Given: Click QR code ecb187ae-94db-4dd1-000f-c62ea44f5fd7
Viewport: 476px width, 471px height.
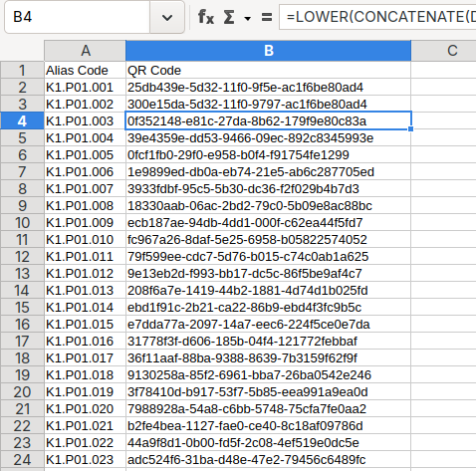Looking at the screenshot, I should pyautogui.click(x=269, y=223).
